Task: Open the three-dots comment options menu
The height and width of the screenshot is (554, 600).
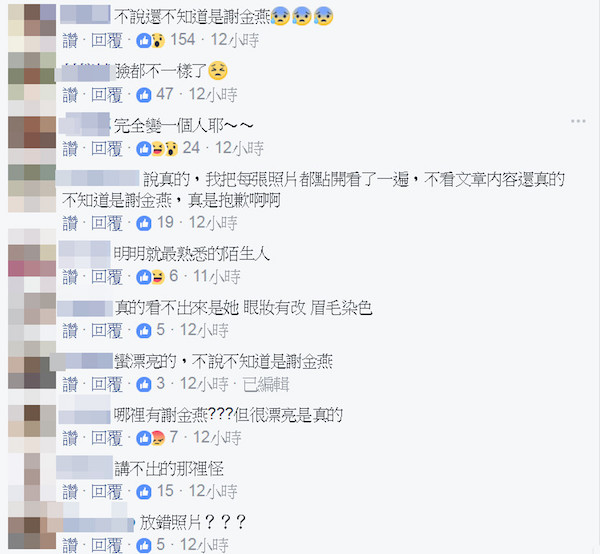Action: (578, 121)
